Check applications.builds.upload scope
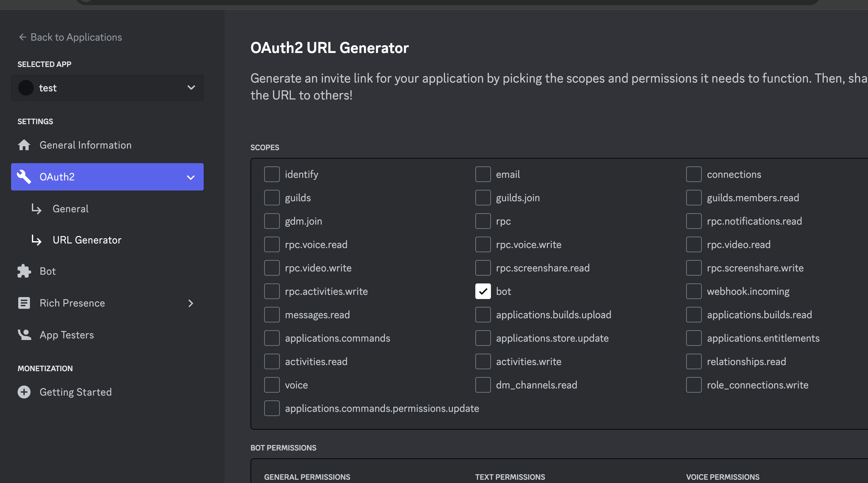 [483, 315]
